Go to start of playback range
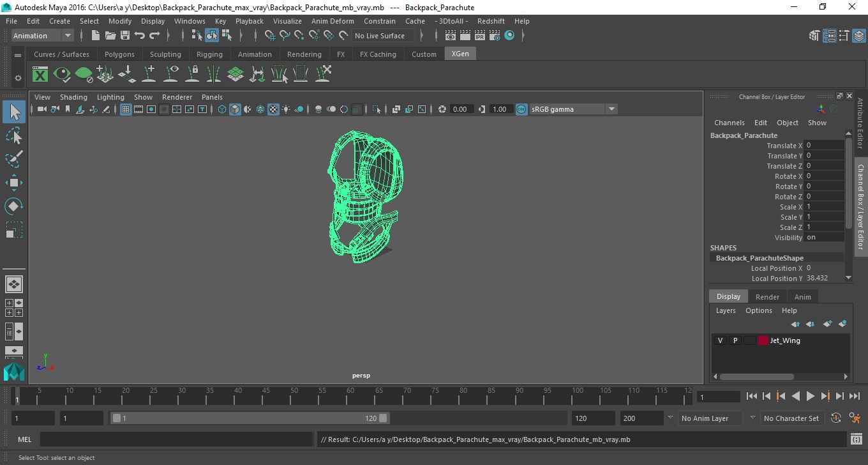The width and height of the screenshot is (868, 465). (x=752, y=397)
